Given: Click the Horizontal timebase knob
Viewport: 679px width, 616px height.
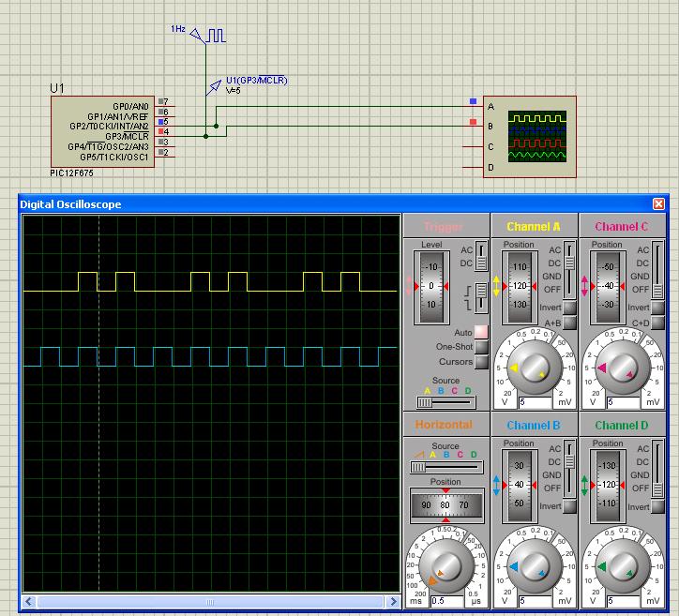Looking at the screenshot, I should [x=446, y=566].
